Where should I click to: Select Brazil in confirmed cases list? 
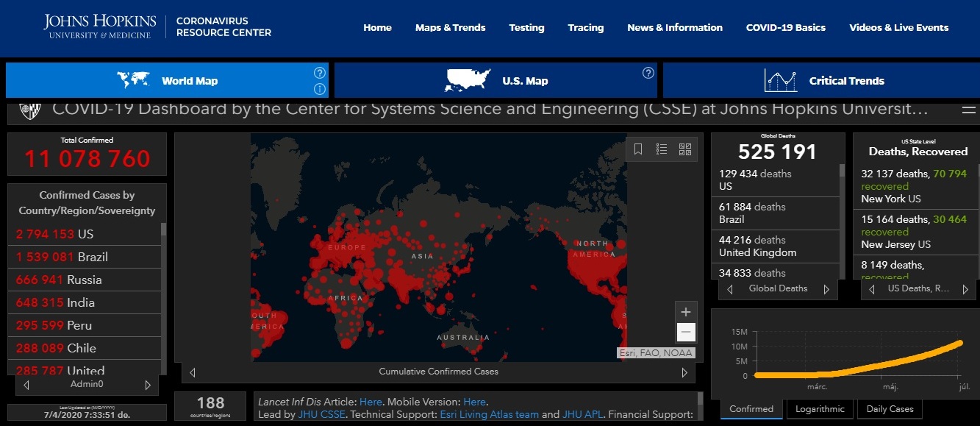(85, 257)
